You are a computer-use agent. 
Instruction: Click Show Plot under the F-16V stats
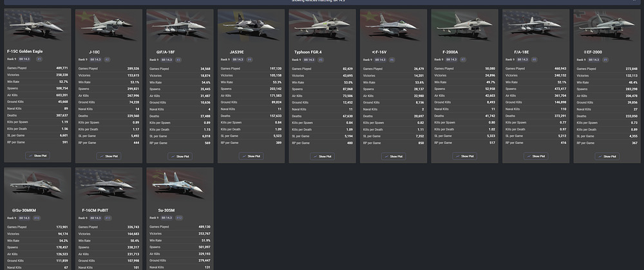(393, 156)
